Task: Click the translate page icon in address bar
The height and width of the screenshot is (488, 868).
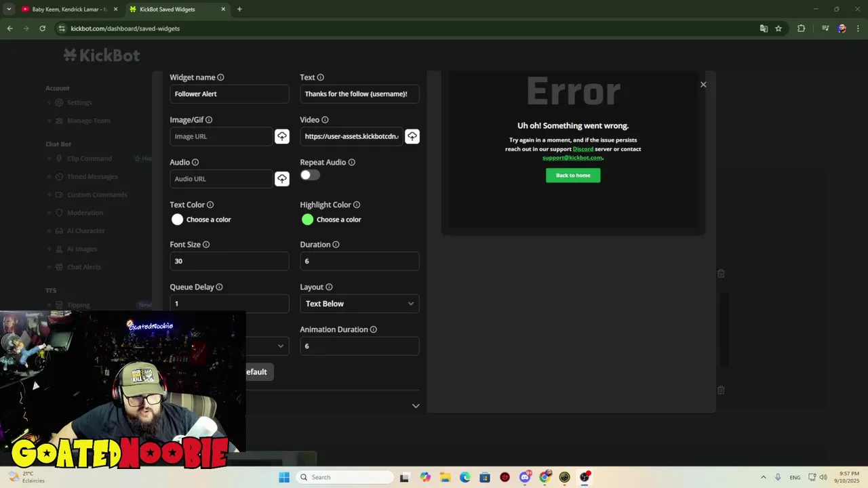Action: pyautogui.click(x=764, y=28)
